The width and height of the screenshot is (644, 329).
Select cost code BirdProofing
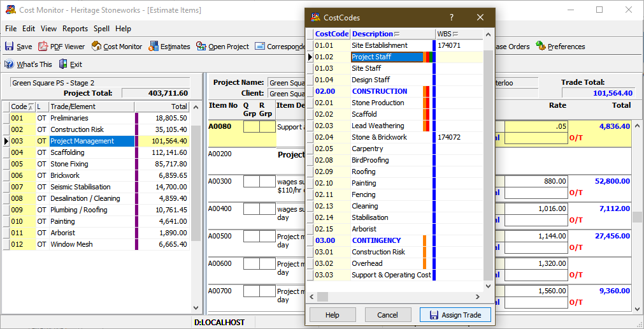[x=395, y=160]
